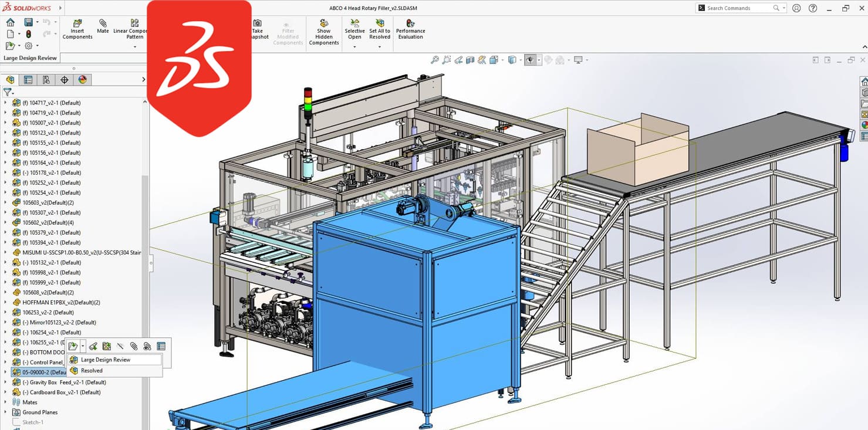Click Show Hidden Components

(x=324, y=32)
